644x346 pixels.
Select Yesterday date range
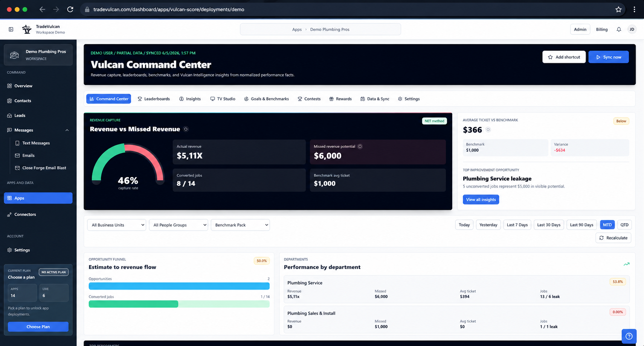488,225
